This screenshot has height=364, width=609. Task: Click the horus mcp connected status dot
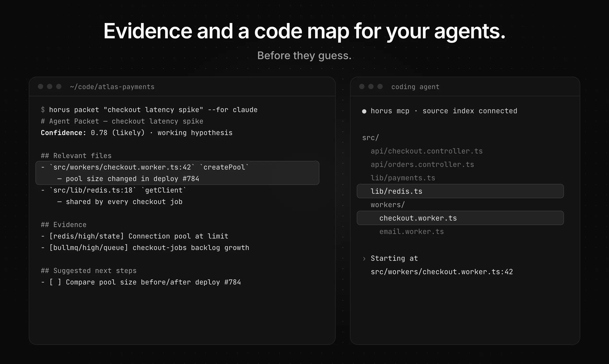[364, 111]
